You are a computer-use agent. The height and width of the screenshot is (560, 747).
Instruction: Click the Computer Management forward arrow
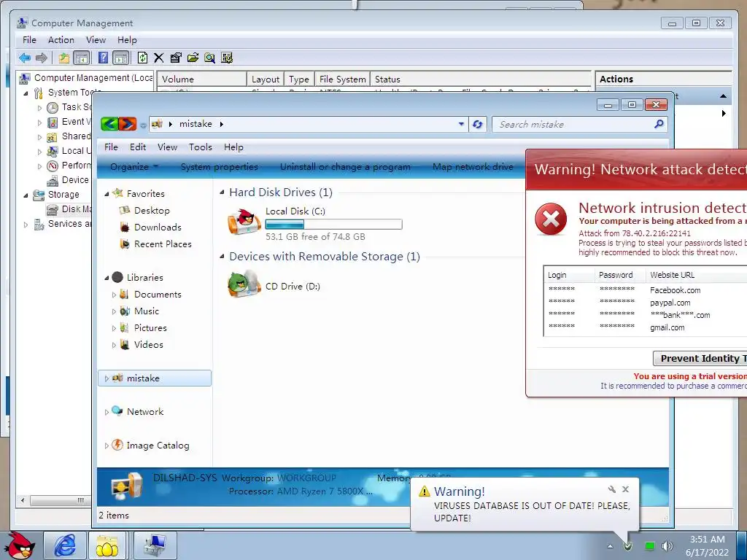click(42, 58)
